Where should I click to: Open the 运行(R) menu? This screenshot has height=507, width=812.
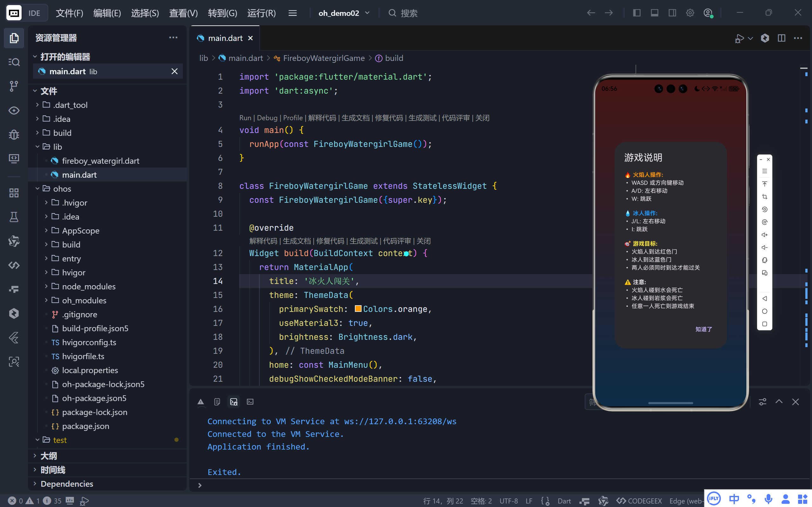point(261,13)
